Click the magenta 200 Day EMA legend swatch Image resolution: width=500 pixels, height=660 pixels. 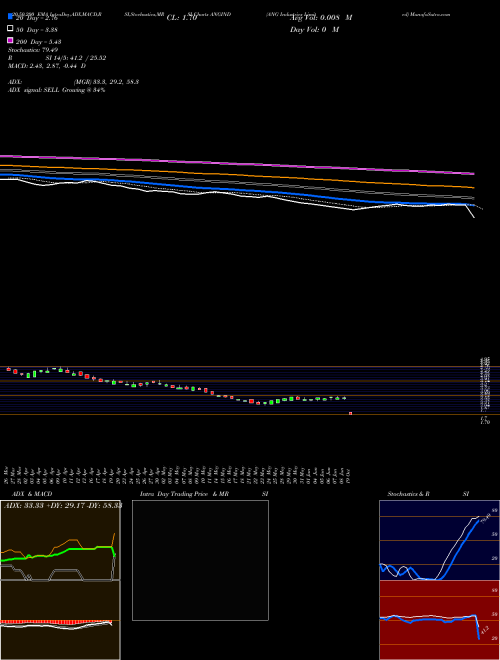pos(10,40)
